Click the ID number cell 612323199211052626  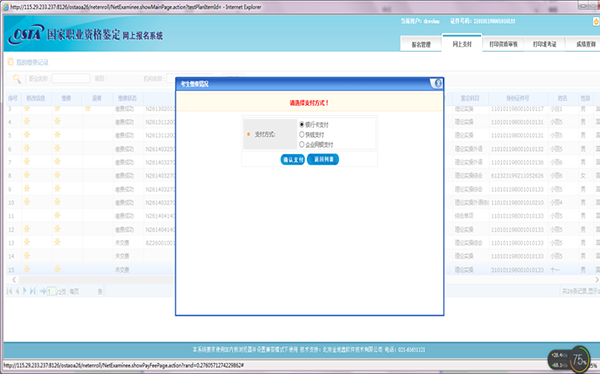517,176
